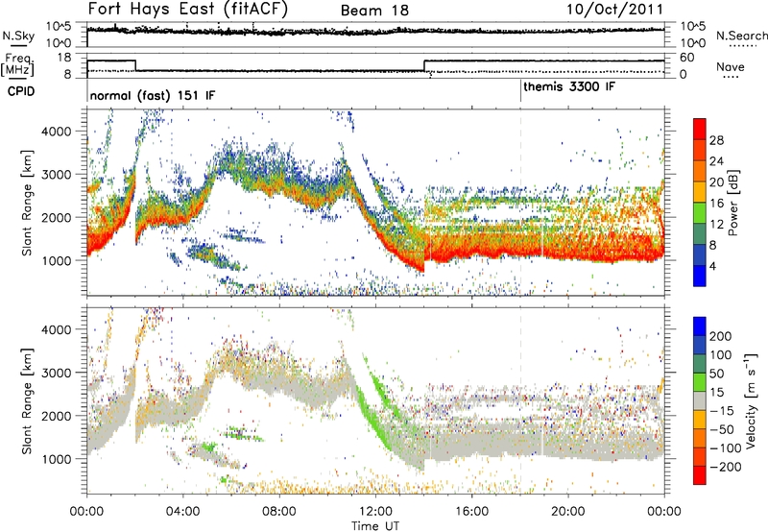Click the solid line sample under "N.Sky"
The height and width of the screenshot is (532, 768).
(18, 45)
